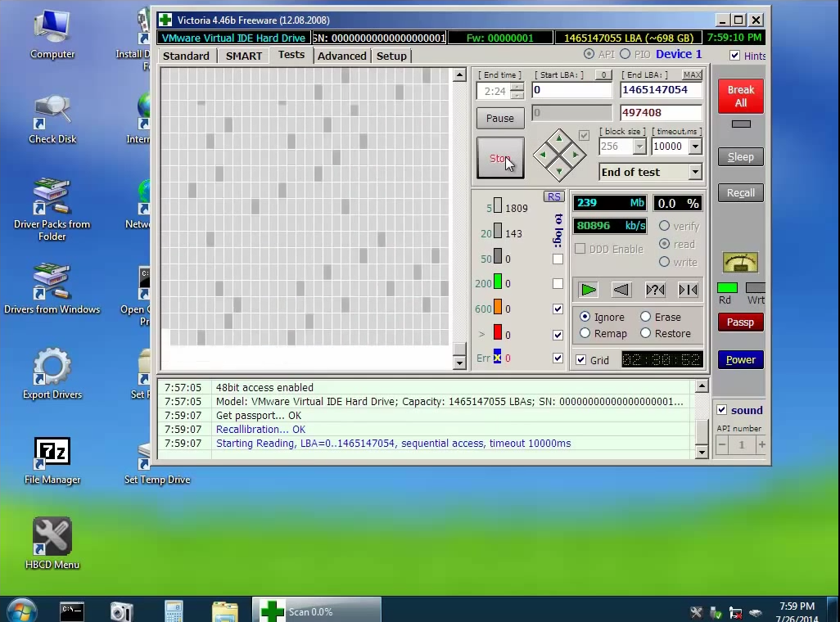This screenshot has height=622, width=840.
Task: Click the gauge meter icon
Action: (740, 262)
